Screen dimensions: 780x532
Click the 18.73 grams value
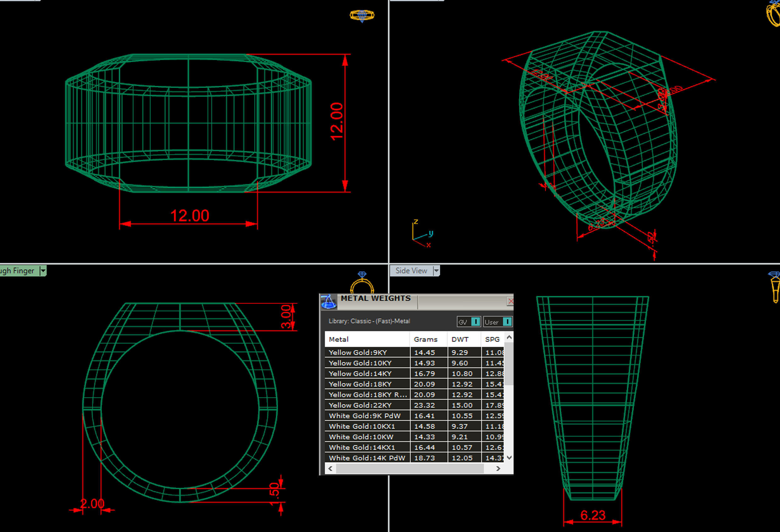424,458
